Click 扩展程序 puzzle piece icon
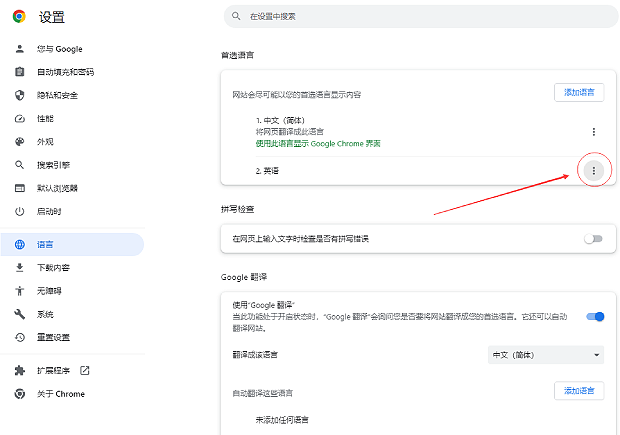This screenshot has width=620, height=435. click(19, 371)
